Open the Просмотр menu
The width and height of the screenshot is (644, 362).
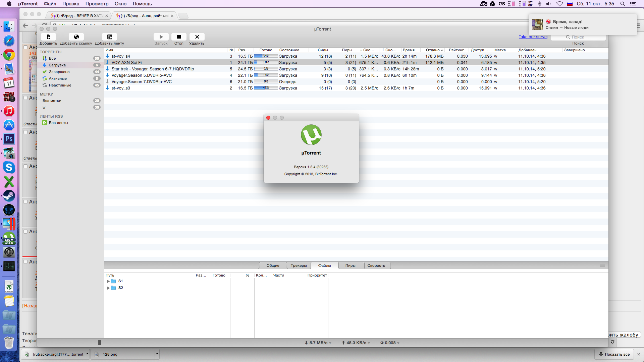click(x=97, y=4)
